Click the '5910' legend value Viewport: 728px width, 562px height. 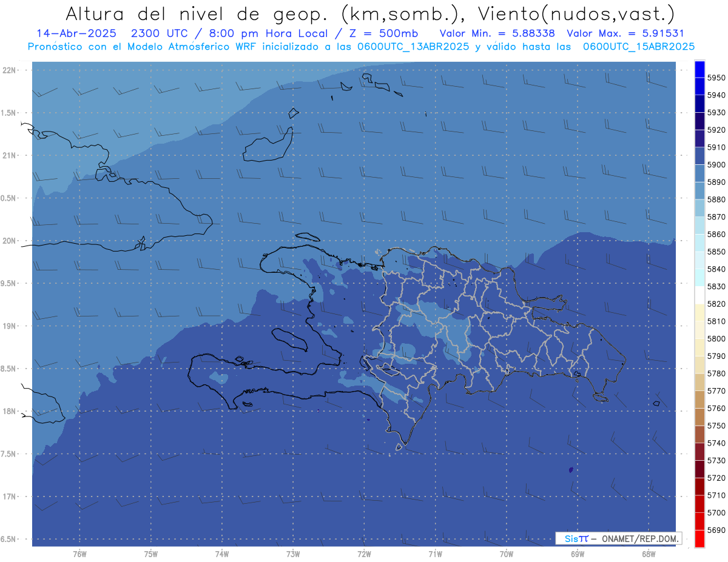[x=716, y=147]
